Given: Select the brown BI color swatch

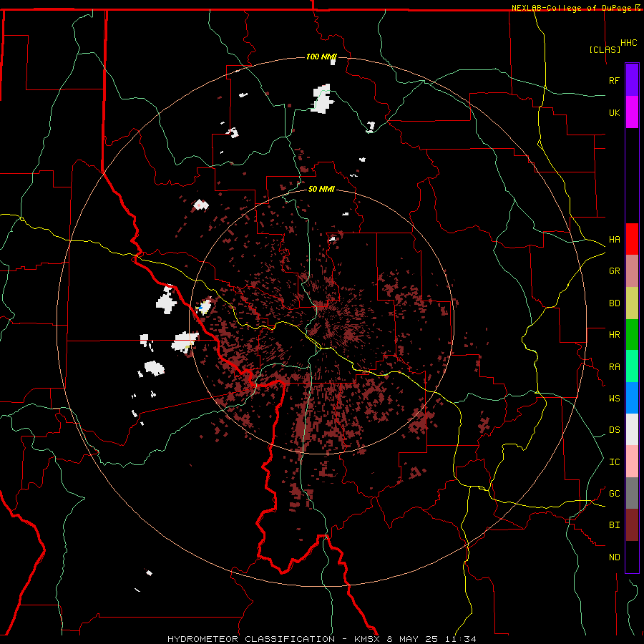Looking at the screenshot, I should pos(632,525).
